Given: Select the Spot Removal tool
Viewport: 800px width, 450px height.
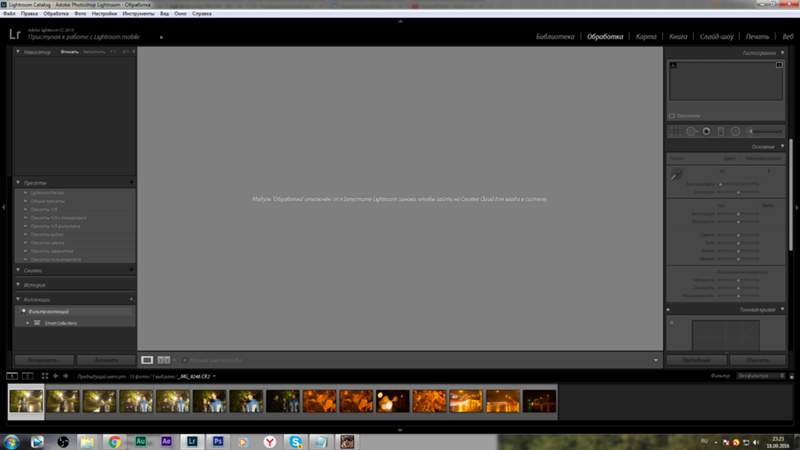Looking at the screenshot, I should 690,131.
